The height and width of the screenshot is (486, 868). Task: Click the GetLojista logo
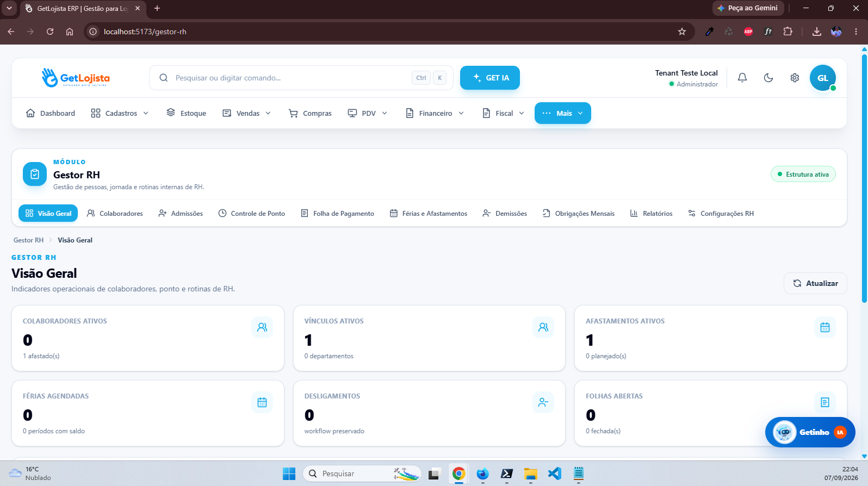pos(76,78)
